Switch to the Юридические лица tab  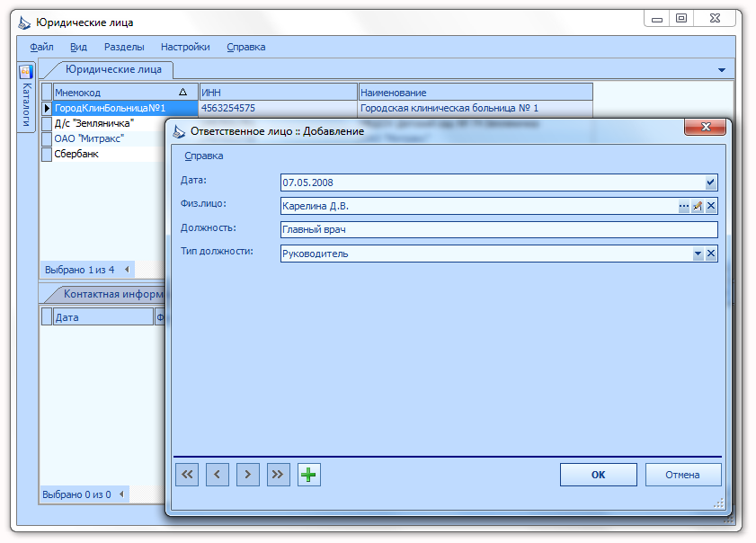113,69
